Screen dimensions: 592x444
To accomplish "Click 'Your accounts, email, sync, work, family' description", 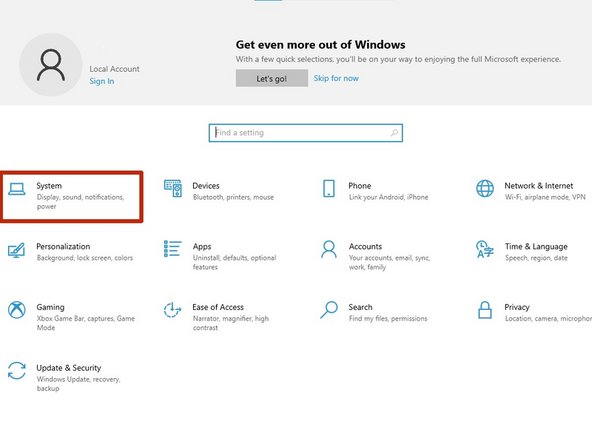I will (x=389, y=262).
